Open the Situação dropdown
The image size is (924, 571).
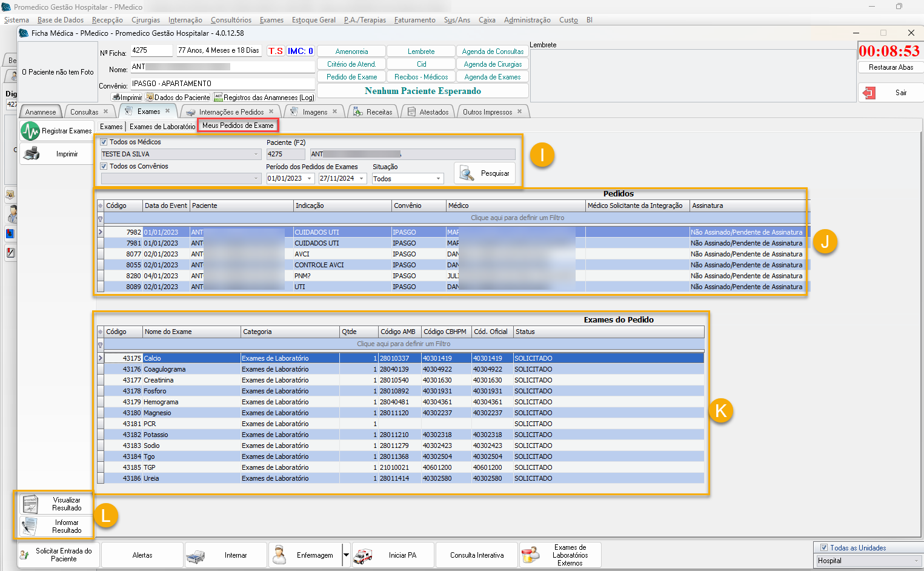tap(438, 179)
